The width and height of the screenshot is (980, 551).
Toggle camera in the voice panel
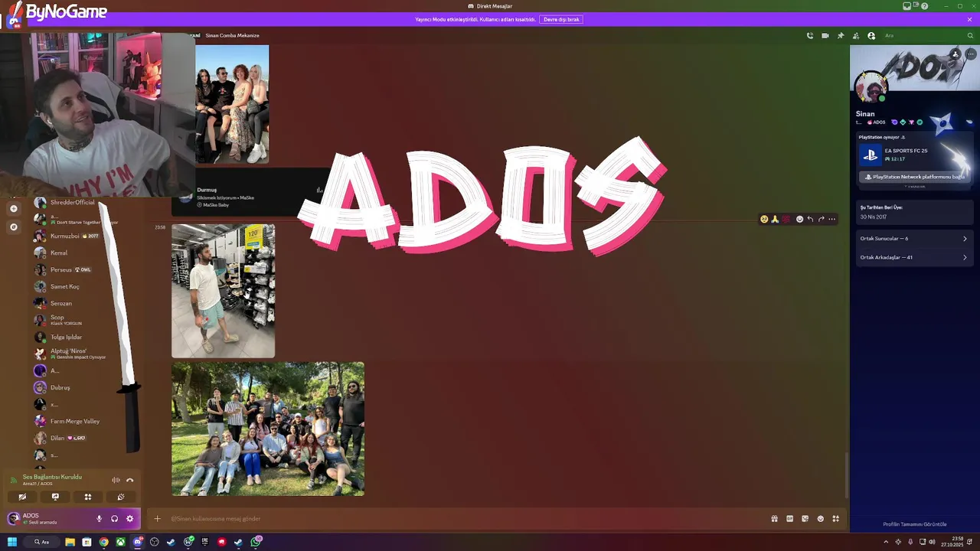coord(22,497)
